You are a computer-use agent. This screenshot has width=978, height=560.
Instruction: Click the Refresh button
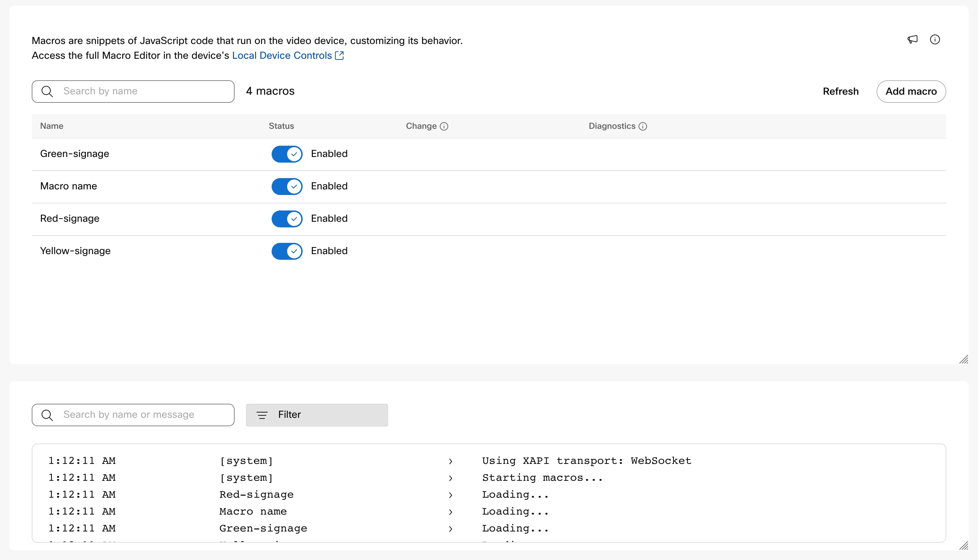(840, 91)
